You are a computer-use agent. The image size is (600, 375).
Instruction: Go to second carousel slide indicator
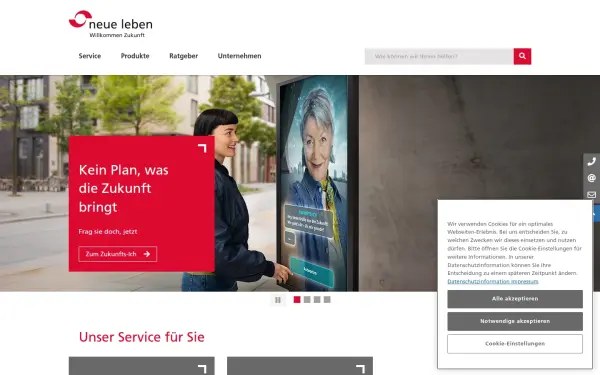coord(307,300)
